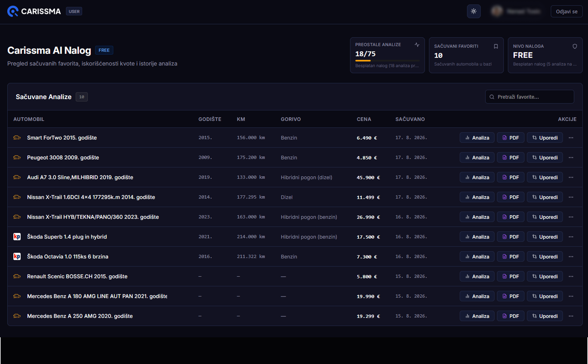Click car icon beside Mercedes Benz A 180
This screenshot has width=588, height=364.
pos(17,296)
